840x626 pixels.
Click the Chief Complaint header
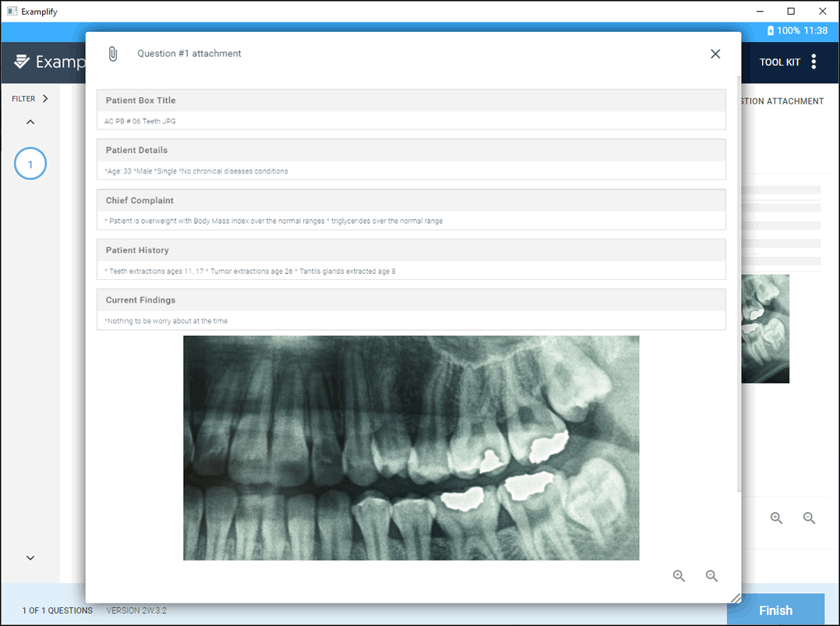click(411, 200)
